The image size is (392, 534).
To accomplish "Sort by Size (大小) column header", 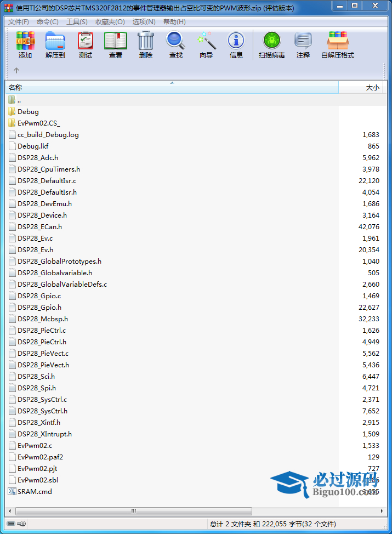I will pyautogui.click(x=361, y=88).
